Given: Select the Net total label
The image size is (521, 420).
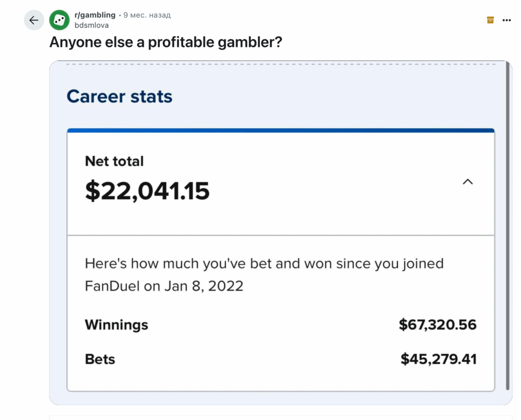Looking at the screenshot, I should pos(114,161).
